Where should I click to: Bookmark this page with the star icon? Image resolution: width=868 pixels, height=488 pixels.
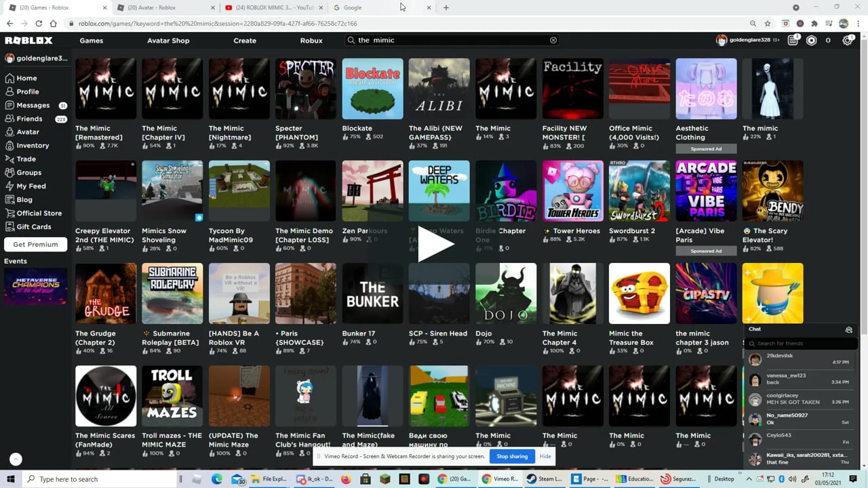point(768,23)
